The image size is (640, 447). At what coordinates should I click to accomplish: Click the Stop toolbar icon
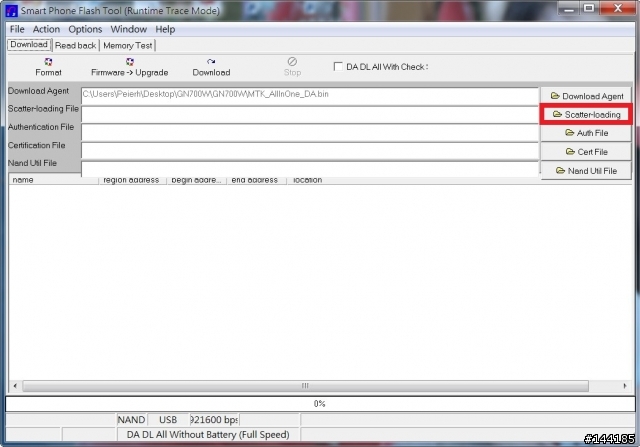pyautogui.click(x=292, y=62)
